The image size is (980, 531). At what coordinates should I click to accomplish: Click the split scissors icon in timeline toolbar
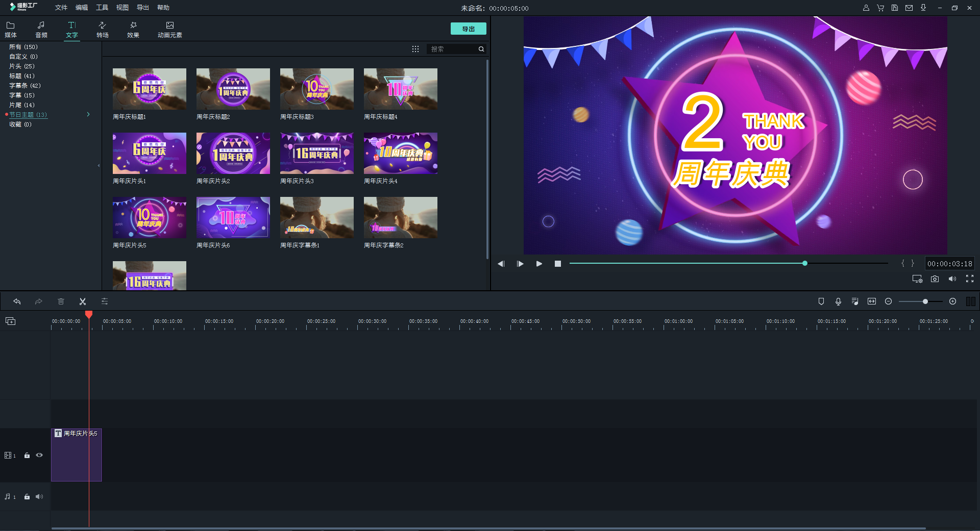coord(83,301)
